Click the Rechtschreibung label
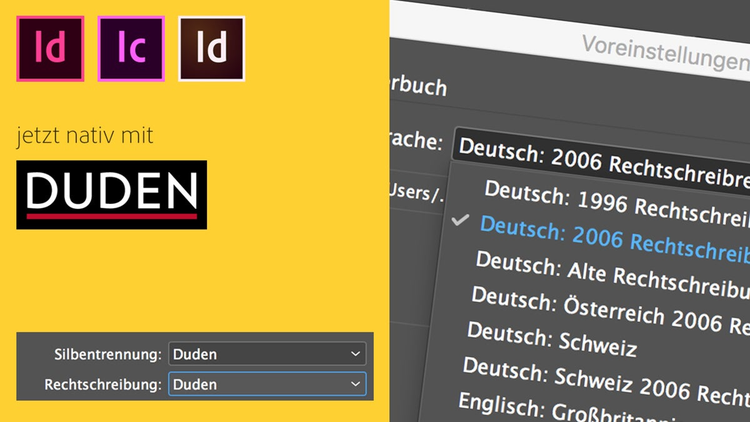This screenshot has height=422, width=750. pyautogui.click(x=103, y=385)
